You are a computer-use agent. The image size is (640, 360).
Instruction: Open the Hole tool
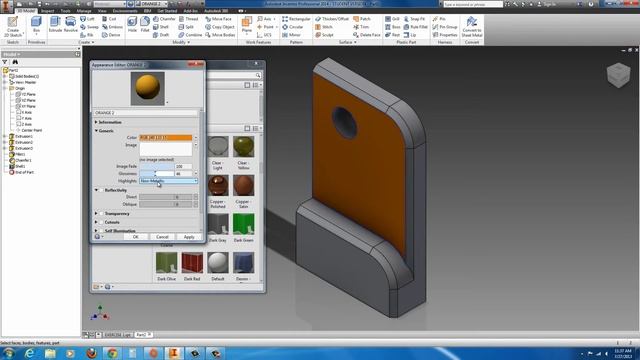tap(132, 24)
